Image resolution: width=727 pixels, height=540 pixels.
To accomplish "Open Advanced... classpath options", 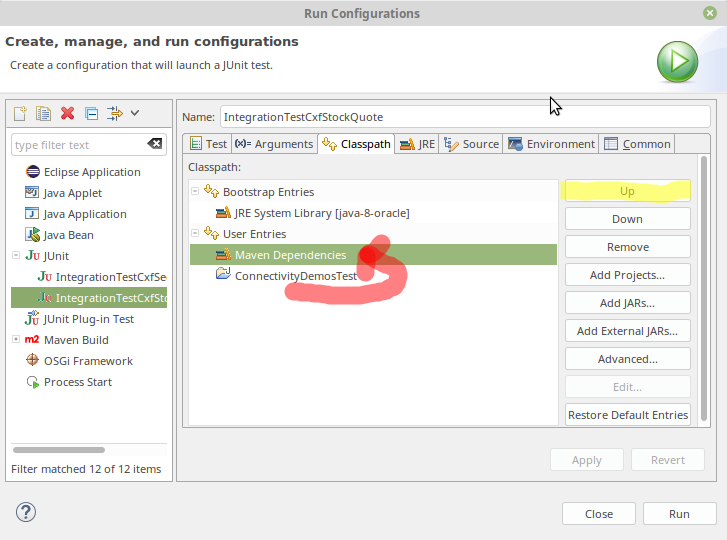I will coord(627,359).
